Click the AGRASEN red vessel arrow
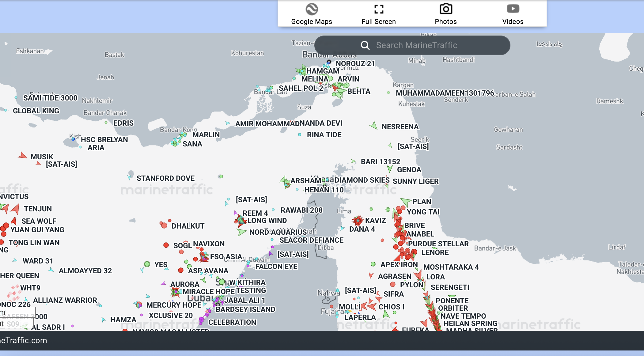The height and width of the screenshot is (356, 644). click(x=371, y=275)
